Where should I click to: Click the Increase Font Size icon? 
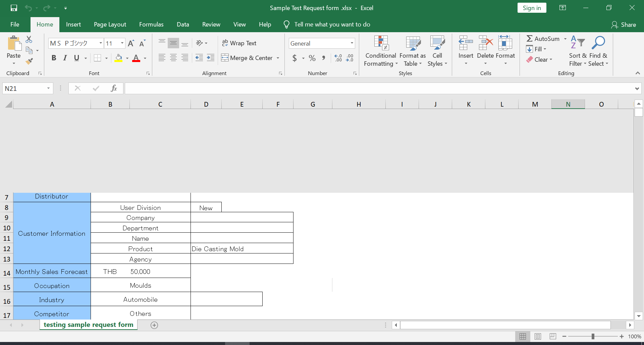(131, 43)
